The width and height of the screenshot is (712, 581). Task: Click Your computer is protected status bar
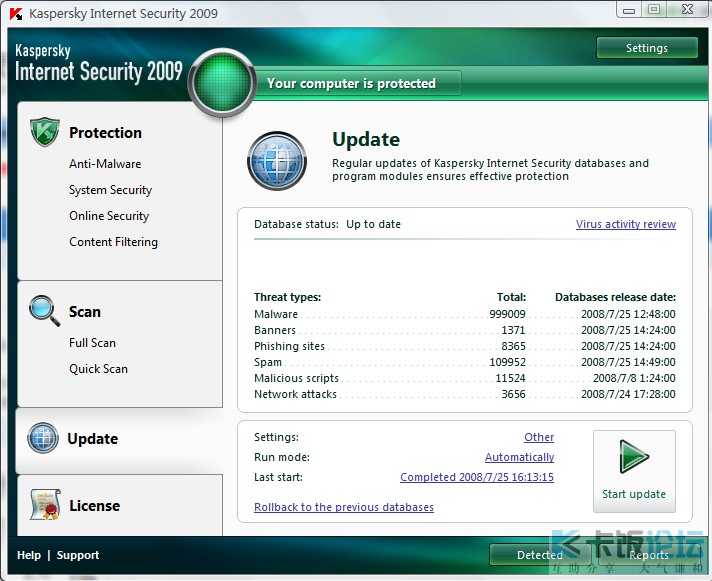(x=359, y=83)
